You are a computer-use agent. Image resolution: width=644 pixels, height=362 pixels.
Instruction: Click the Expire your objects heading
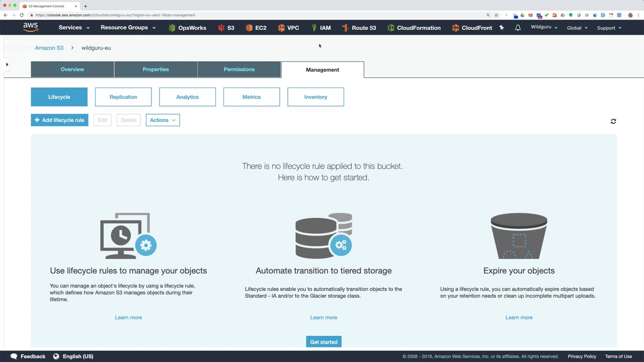[519, 270]
